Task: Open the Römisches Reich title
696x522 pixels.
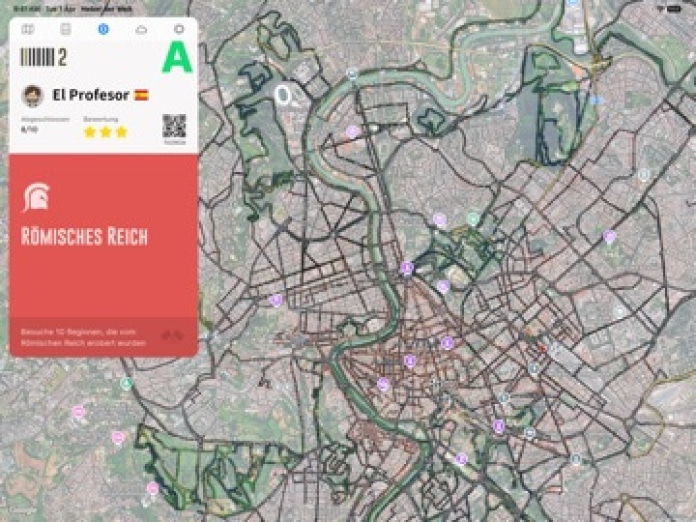Action: click(84, 237)
